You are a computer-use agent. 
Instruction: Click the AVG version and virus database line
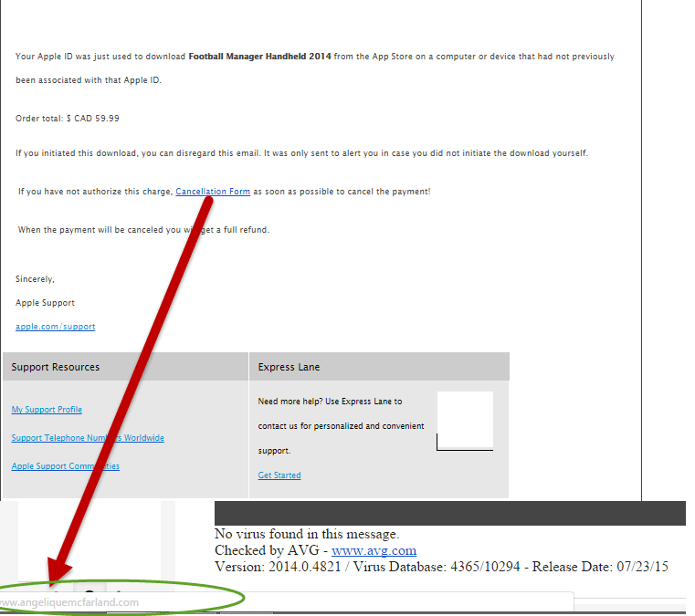pyautogui.click(x=441, y=567)
